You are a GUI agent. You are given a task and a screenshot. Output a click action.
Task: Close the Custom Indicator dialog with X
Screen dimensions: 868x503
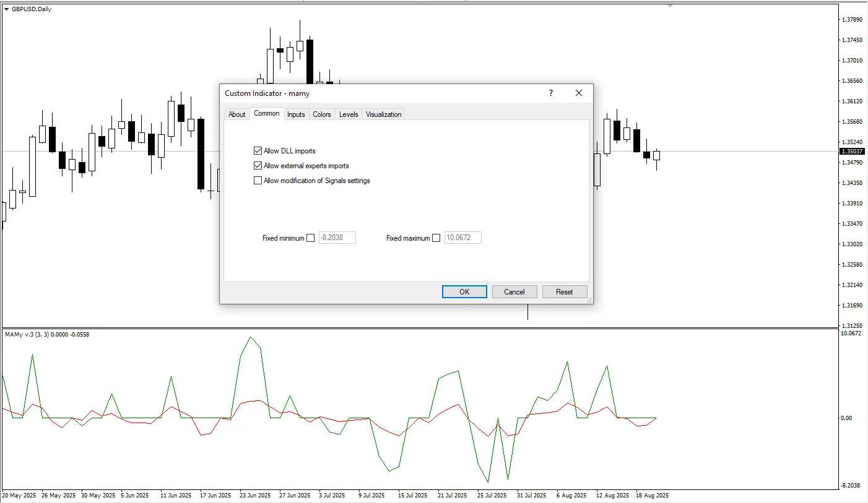(x=578, y=93)
